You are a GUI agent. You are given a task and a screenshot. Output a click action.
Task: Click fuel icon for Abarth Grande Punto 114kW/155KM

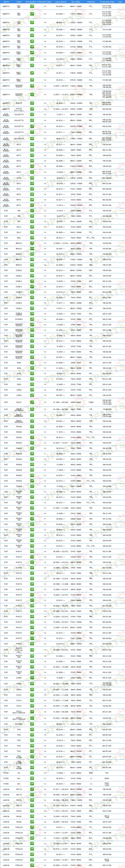tap(32, 86)
